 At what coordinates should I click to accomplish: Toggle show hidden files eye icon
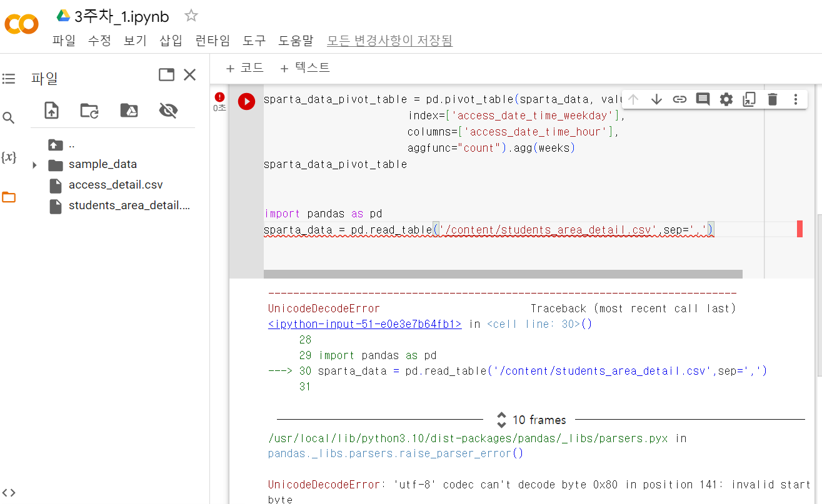coord(168,111)
